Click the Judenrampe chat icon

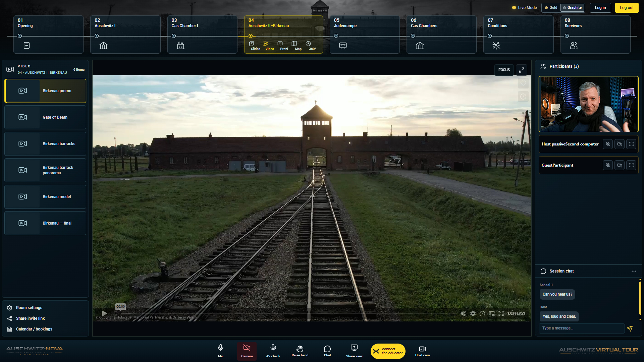343,46
